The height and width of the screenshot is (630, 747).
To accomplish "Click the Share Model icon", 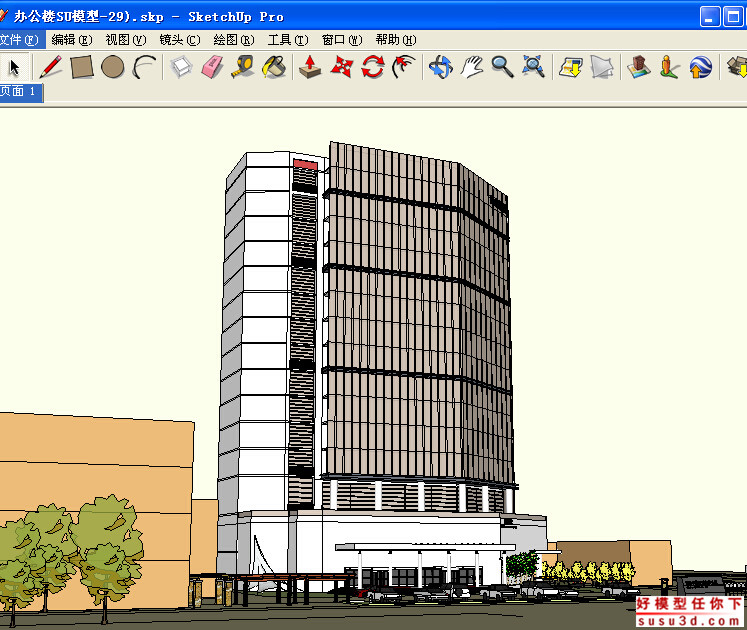I will point(602,67).
